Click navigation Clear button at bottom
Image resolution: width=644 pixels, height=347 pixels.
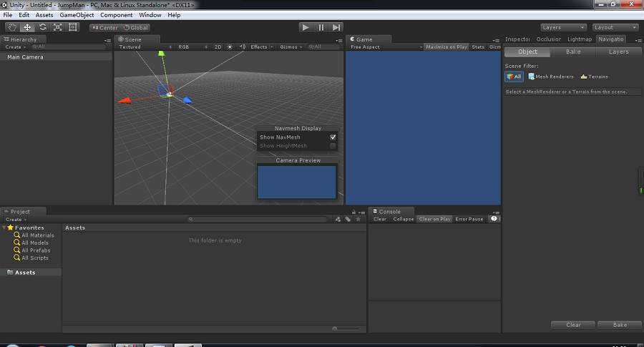[x=573, y=325]
